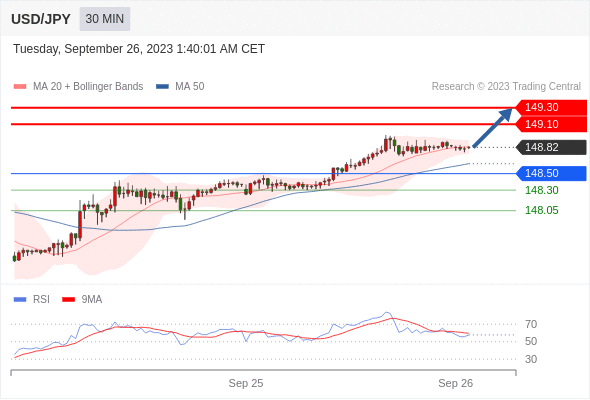This screenshot has height=400, width=590.
Task: Click the red 9MA color swatch
Action: 68,300
